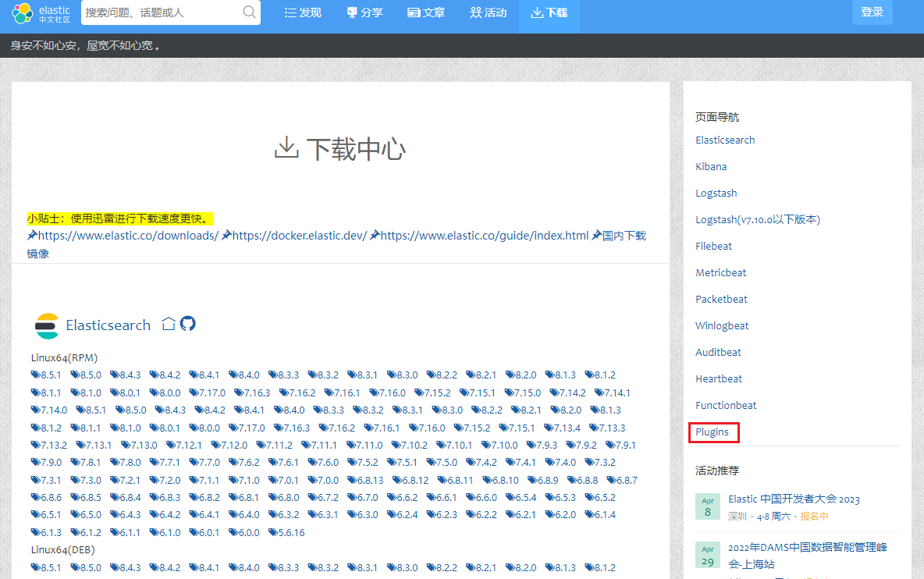This screenshot has width=924, height=579.
Task: Download RPM version 7.12.1
Action: click(x=184, y=446)
